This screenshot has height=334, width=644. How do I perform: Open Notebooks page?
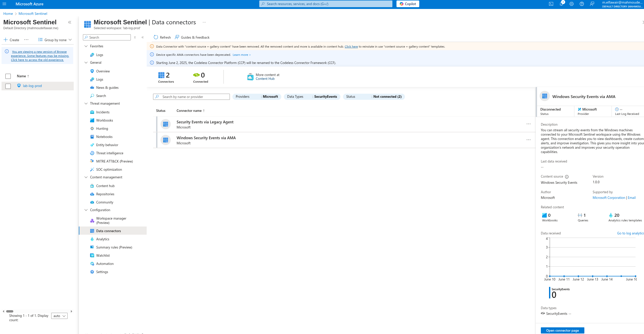coord(104,137)
